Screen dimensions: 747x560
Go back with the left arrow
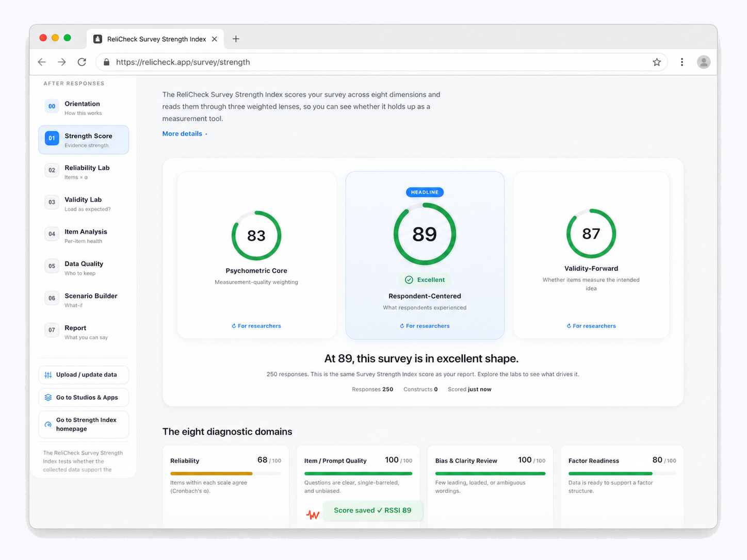[x=42, y=62]
